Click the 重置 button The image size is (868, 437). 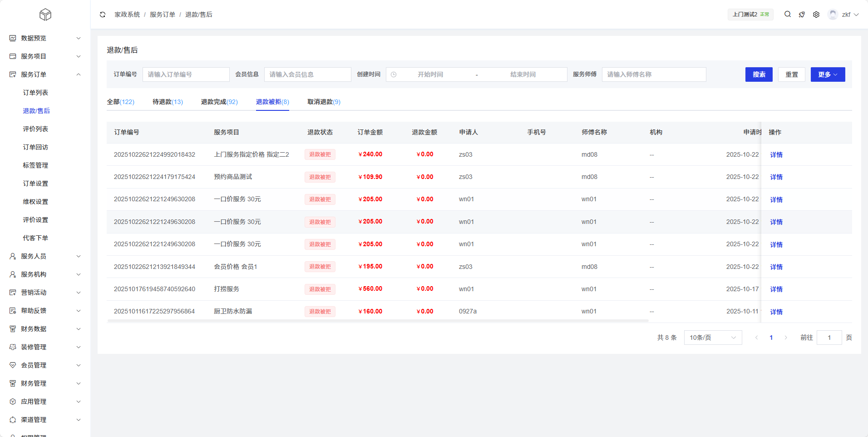(x=792, y=74)
